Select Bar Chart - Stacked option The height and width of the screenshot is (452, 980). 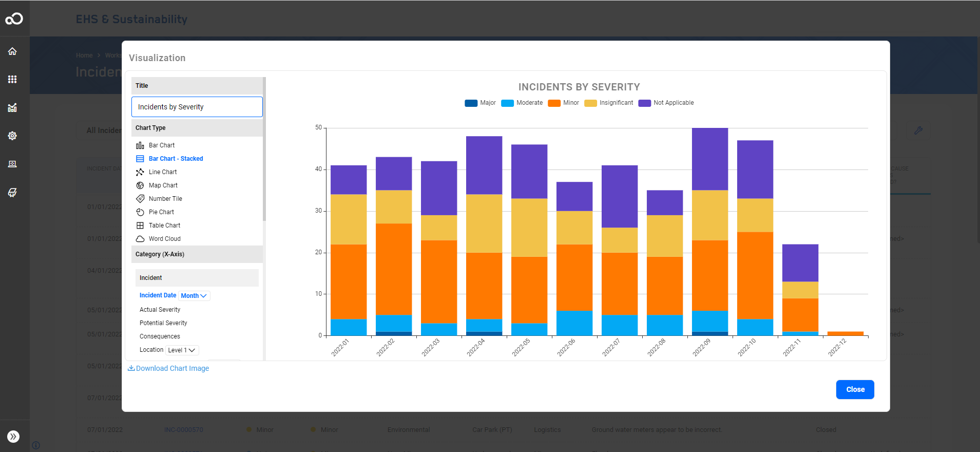(x=176, y=159)
